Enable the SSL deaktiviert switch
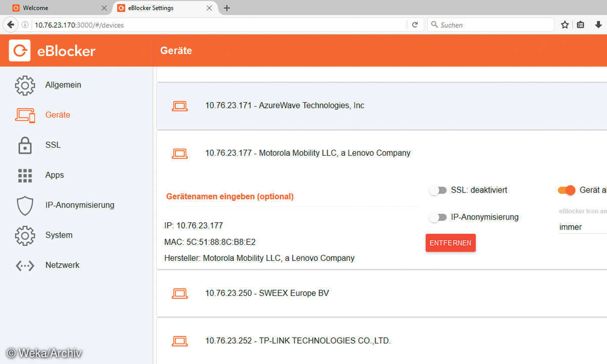The image size is (607, 364). 438,191
